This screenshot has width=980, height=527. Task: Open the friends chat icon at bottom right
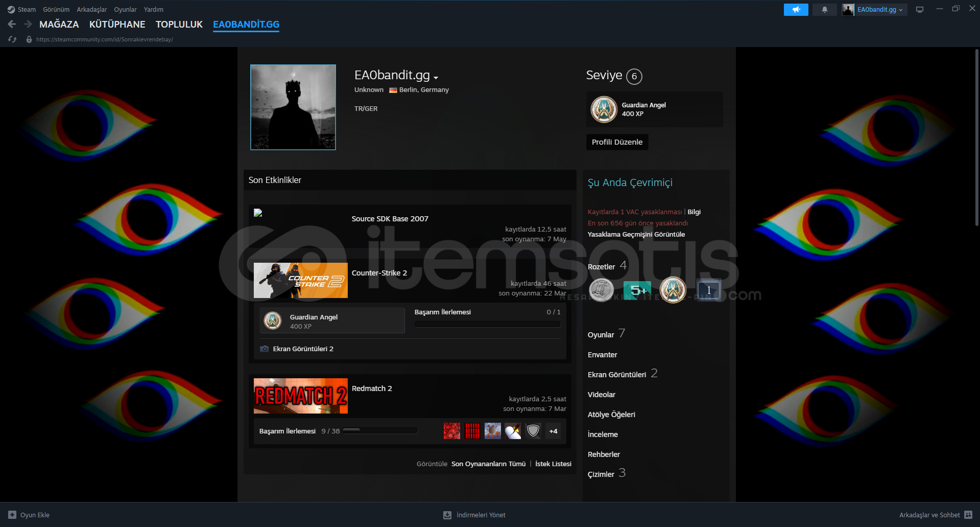coord(968,515)
